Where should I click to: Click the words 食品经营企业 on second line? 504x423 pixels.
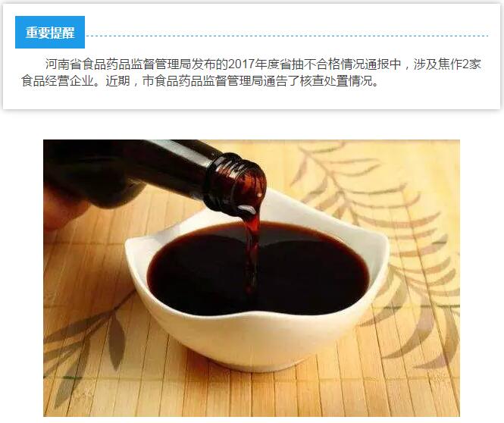(57, 80)
